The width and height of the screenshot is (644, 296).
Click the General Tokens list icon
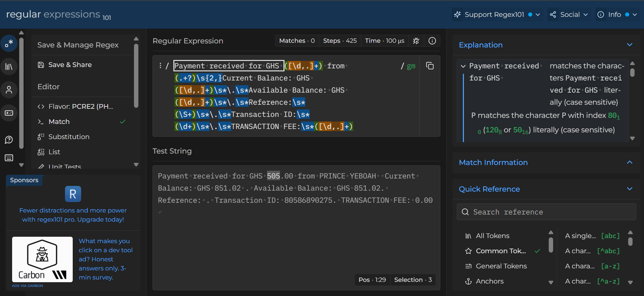[x=468, y=266]
